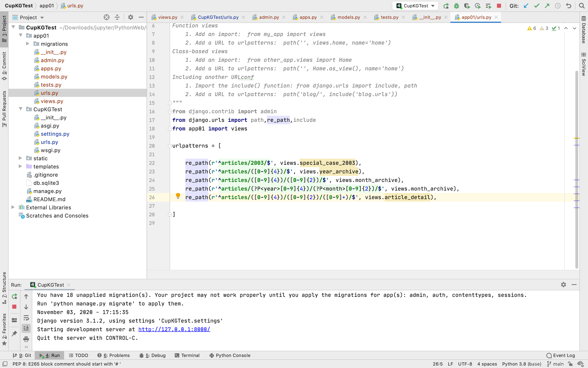Run with Coverage icon in toolbar
The height and width of the screenshot is (368, 588).
point(467,6)
